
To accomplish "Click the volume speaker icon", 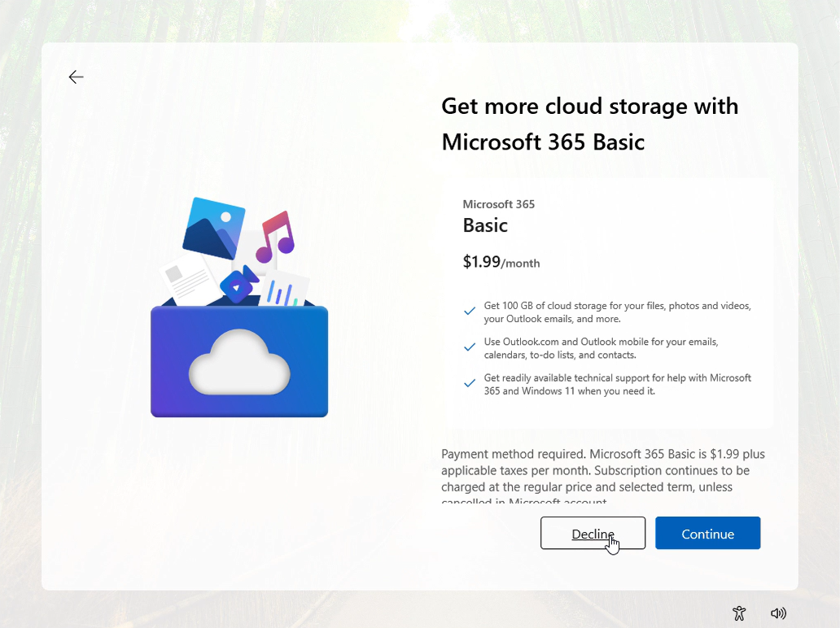I will coord(778,613).
